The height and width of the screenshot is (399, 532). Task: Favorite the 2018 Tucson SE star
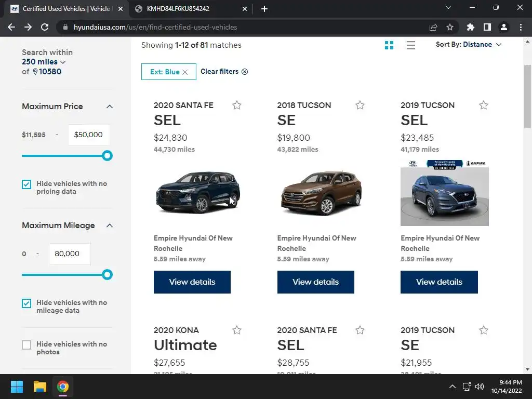tap(360, 105)
